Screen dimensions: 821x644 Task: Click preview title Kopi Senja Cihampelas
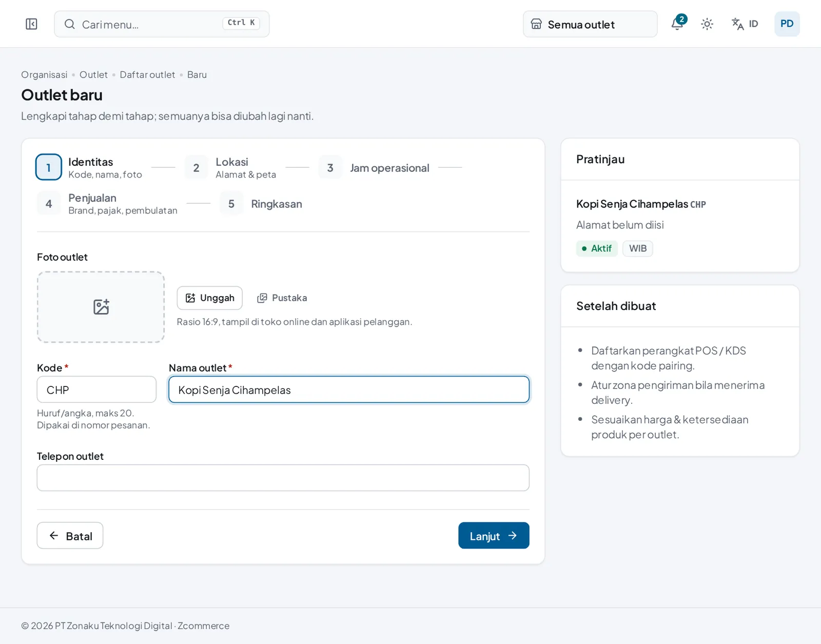click(632, 204)
